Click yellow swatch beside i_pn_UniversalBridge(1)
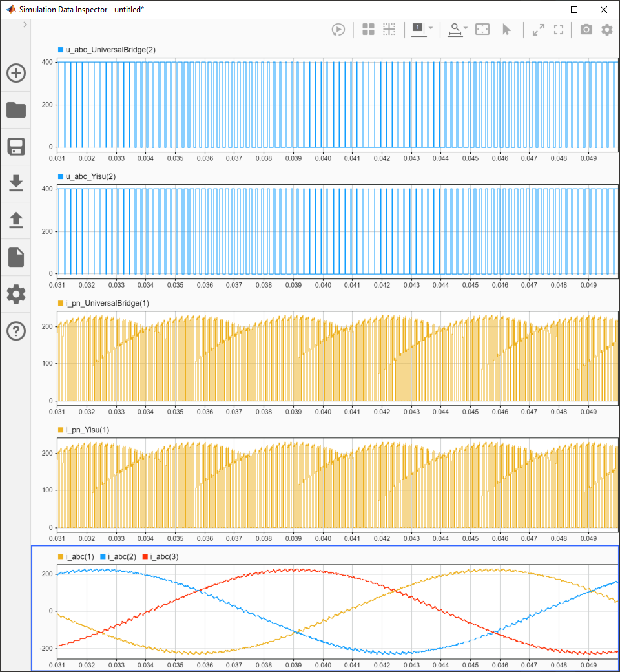Image resolution: width=620 pixels, height=672 pixels. pos(61,304)
